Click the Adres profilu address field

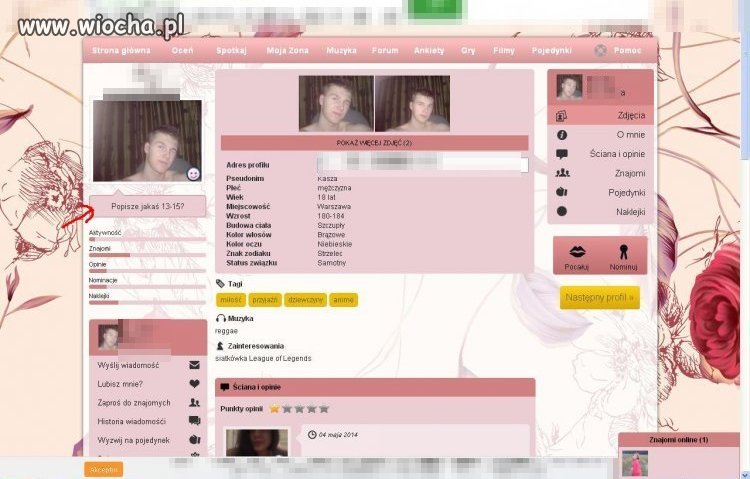(x=423, y=165)
